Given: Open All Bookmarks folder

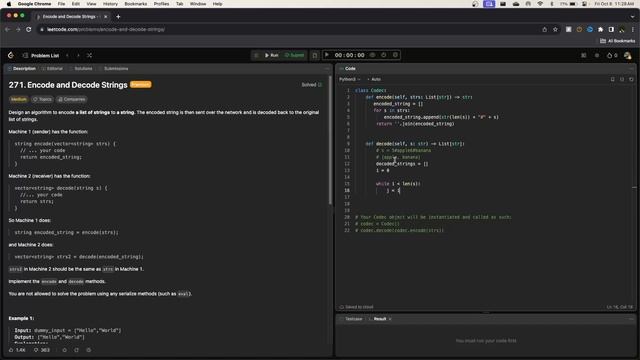Looking at the screenshot, I should [x=618, y=41].
